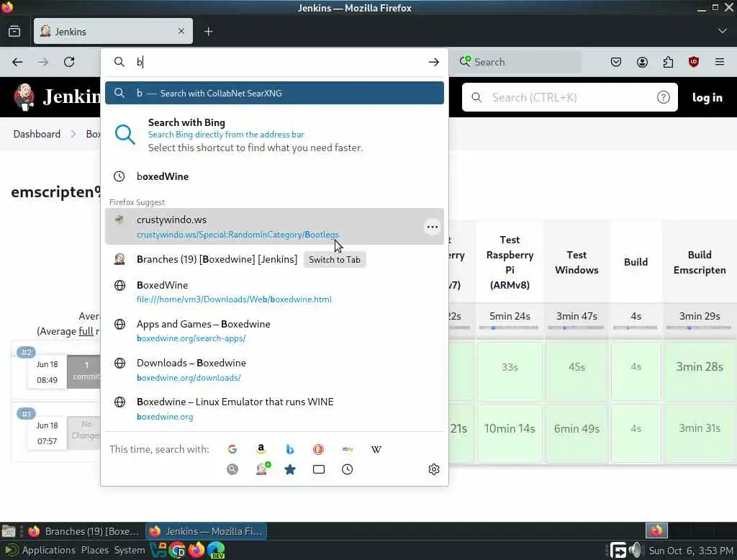737x560 pixels.
Task: Click 45s Test Windows cell
Action: pos(577,367)
